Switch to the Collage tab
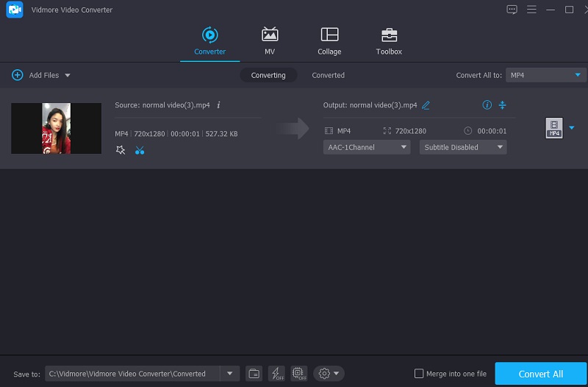588x387 pixels. [x=329, y=41]
